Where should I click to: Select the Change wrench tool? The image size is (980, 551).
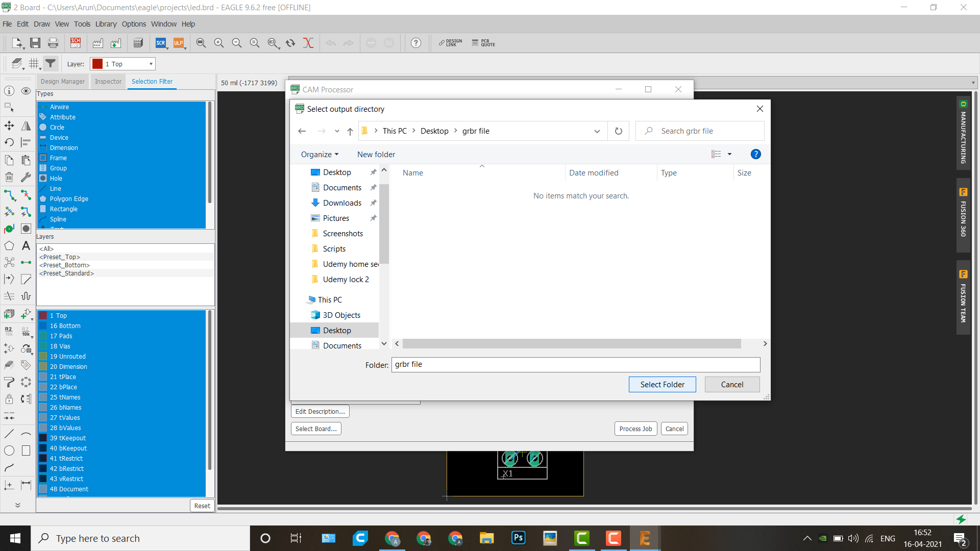(x=26, y=177)
